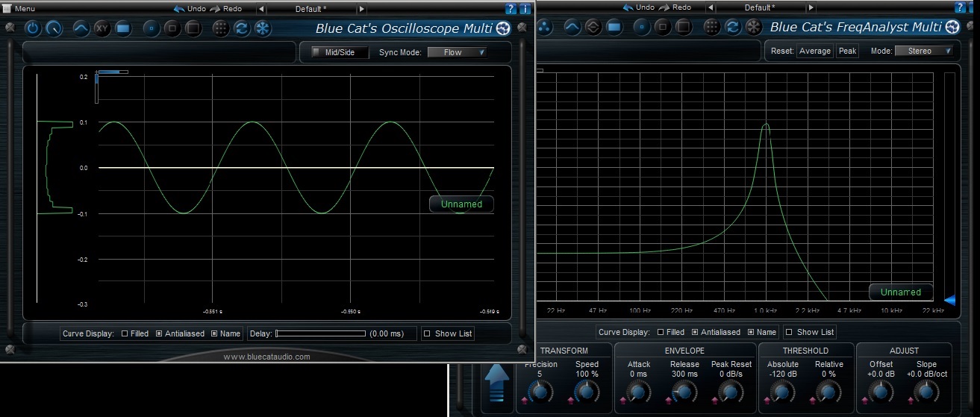Image resolution: width=980 pixels, height=417 pixels.
Task: Open the Mode Stereo dropdown
Action: (924, 51)
